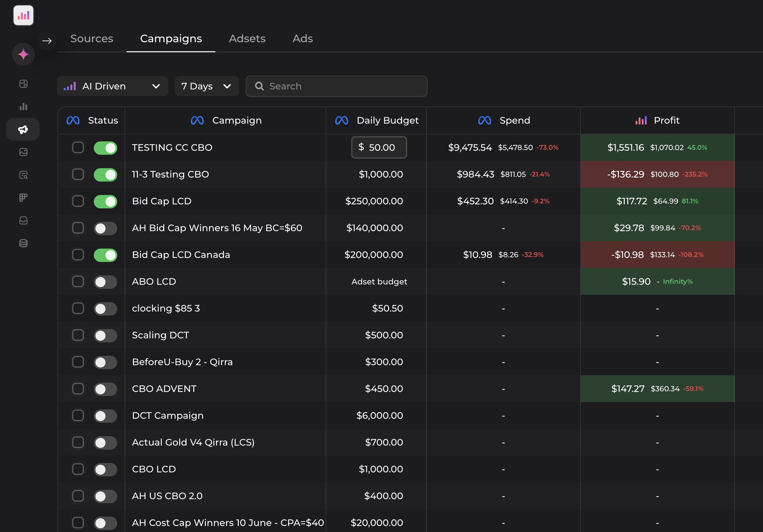Switch to the Adsets tab
The height and width of the screenshot is (532, 763).
click(x=247, y=39)
